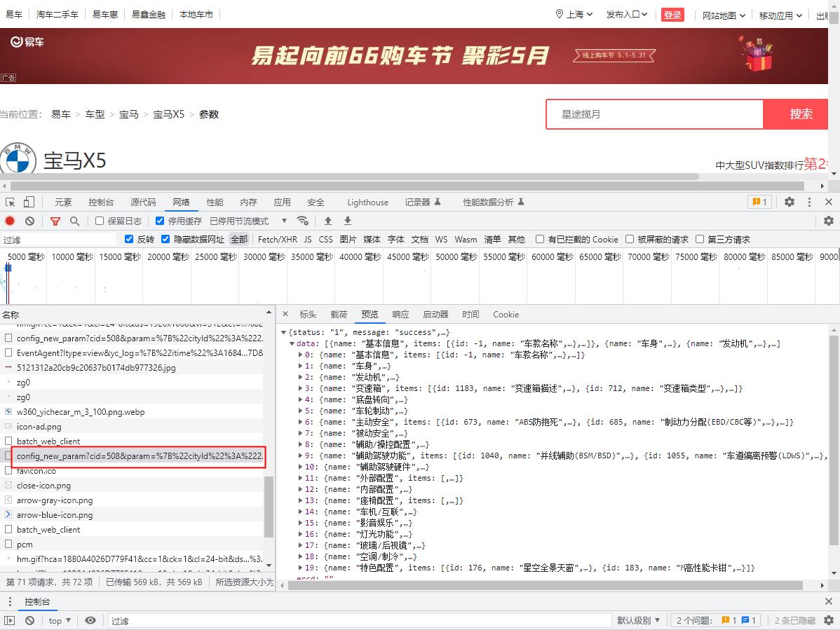
Task: Select request arrow-blue-icon.png in list
Action: 133,515
